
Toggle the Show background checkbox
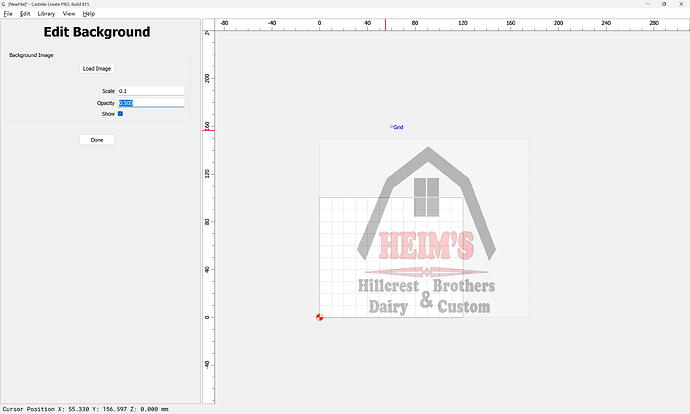pyautogui.click(x=120, y=114)
